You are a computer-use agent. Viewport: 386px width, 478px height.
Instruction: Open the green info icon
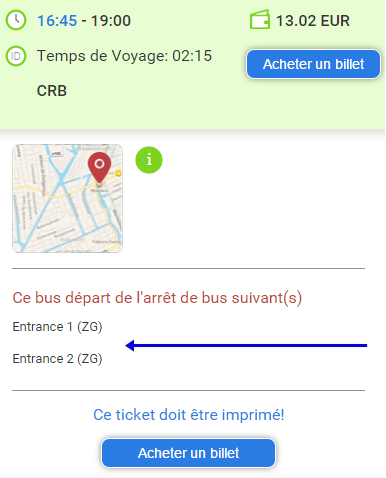coord(149,160)
